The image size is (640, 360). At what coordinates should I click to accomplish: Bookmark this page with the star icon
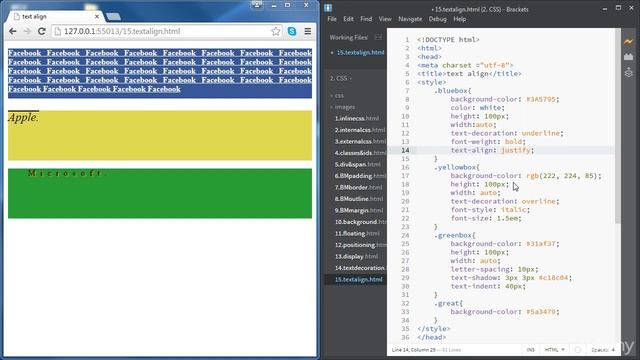click(x=276, y=31)
